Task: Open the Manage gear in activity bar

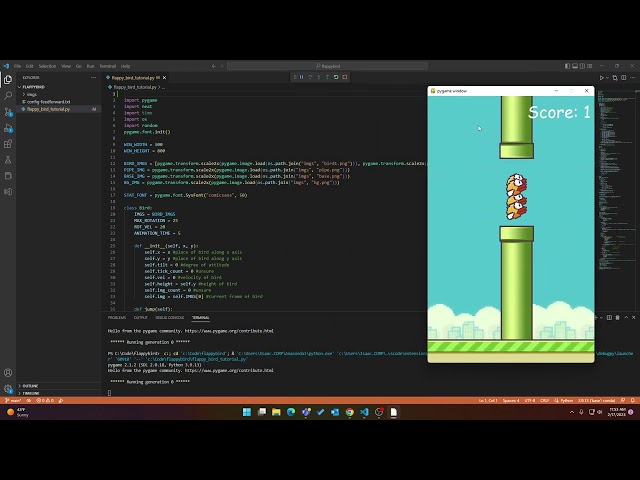Action: tap(8, 389)
